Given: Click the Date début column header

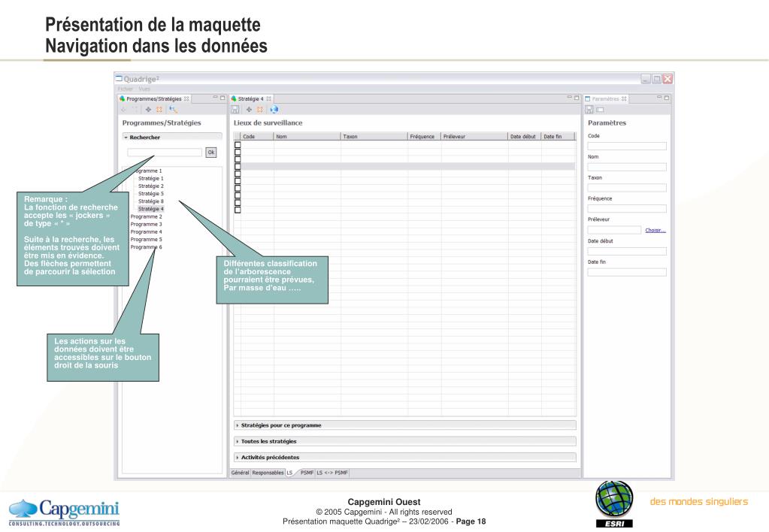Looking at the screenshot, I should (524, 136).
